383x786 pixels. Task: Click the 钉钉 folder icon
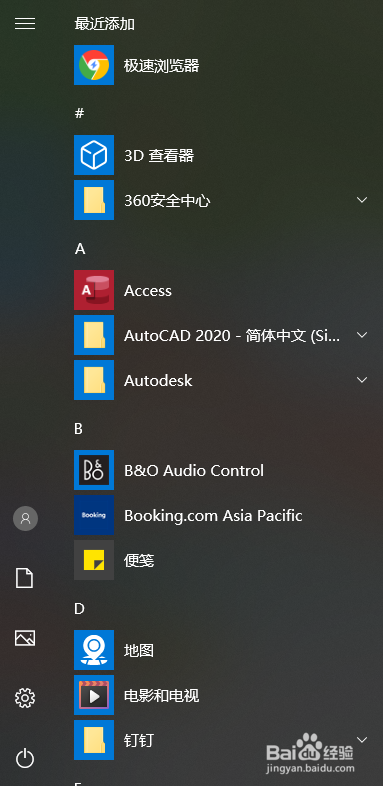(94, 740)
